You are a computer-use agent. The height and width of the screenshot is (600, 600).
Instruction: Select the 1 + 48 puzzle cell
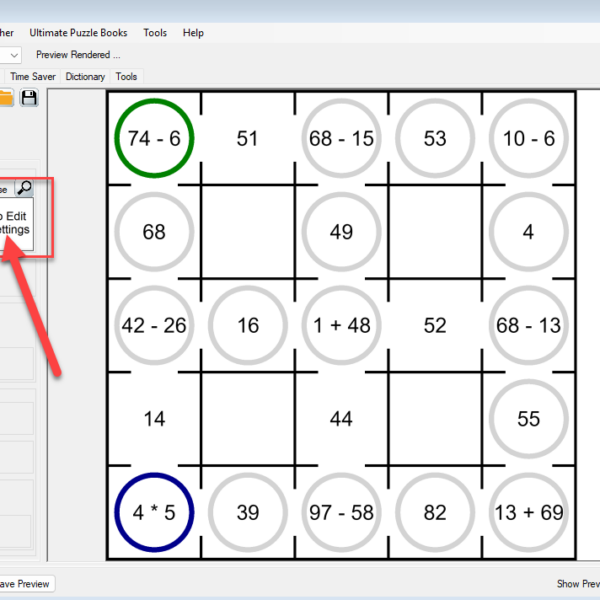pos(341,326)
